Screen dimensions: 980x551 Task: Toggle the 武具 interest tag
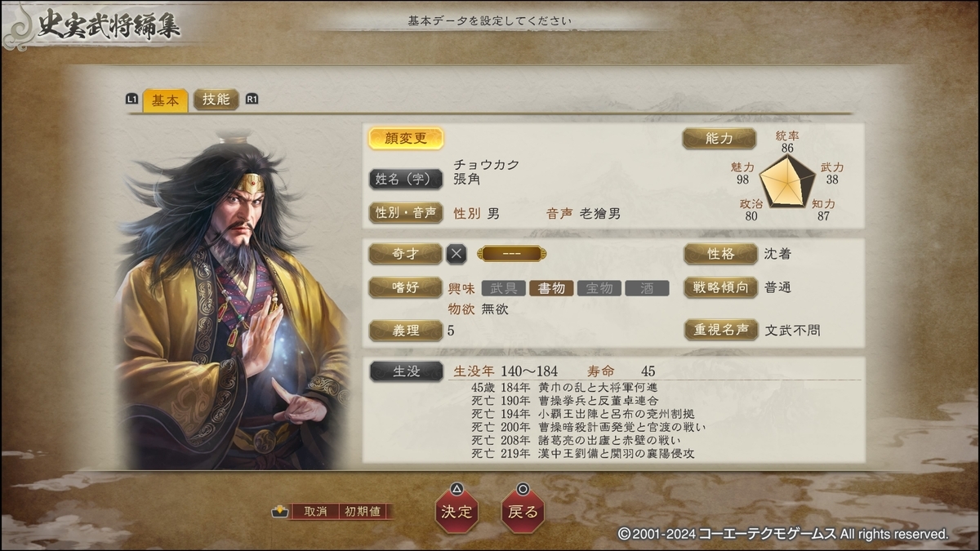[504, 288]
